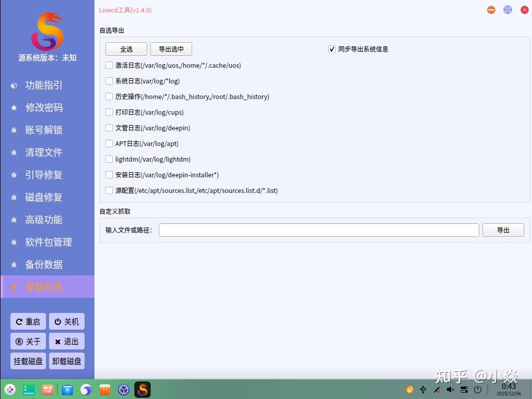The image size is (532, 399).
Task: Click the blue globe icon in the title bar
Action: tap(507, 9)
